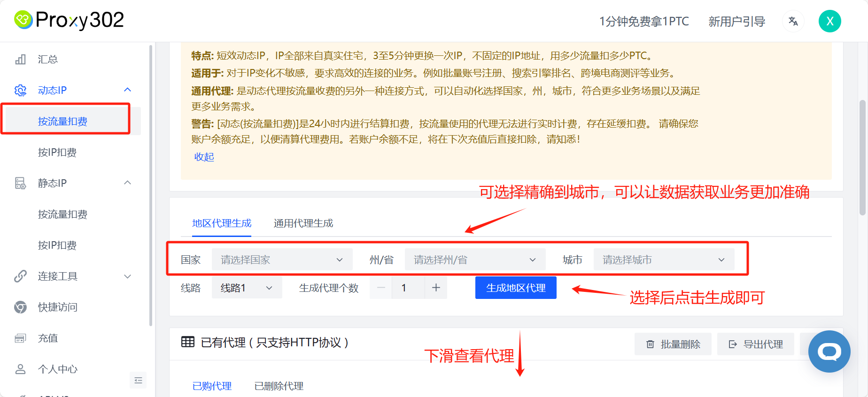This screenshot has width=868, height=397.
Task: Open the language translation icon
Action: tap(793, 21)
